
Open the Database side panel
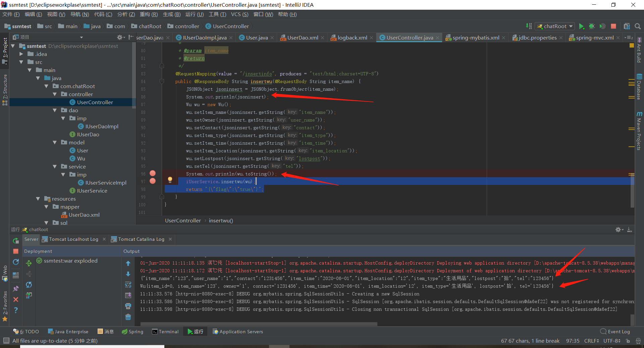point(639,87)
